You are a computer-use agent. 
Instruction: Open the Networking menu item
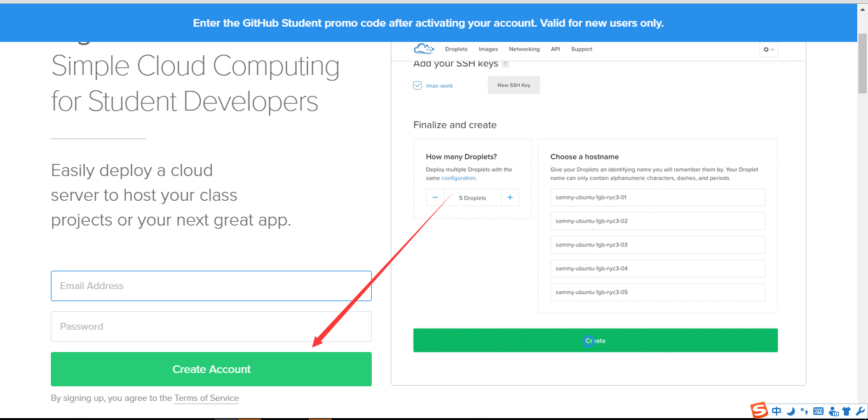point(524,49)
